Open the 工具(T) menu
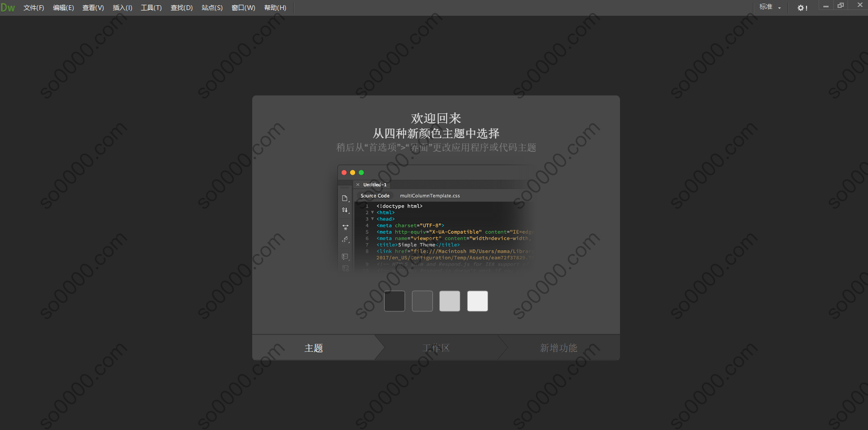 [151, 8]
